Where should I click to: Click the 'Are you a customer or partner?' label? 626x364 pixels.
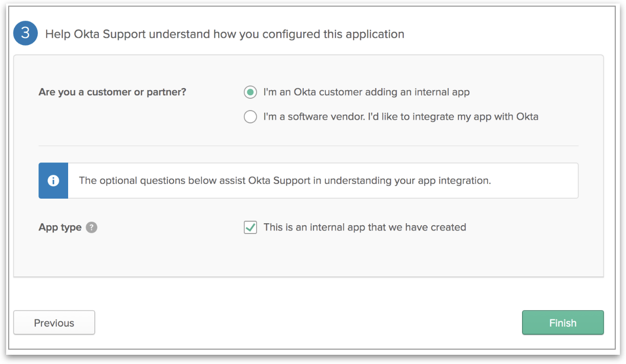[x=112, y=93]
